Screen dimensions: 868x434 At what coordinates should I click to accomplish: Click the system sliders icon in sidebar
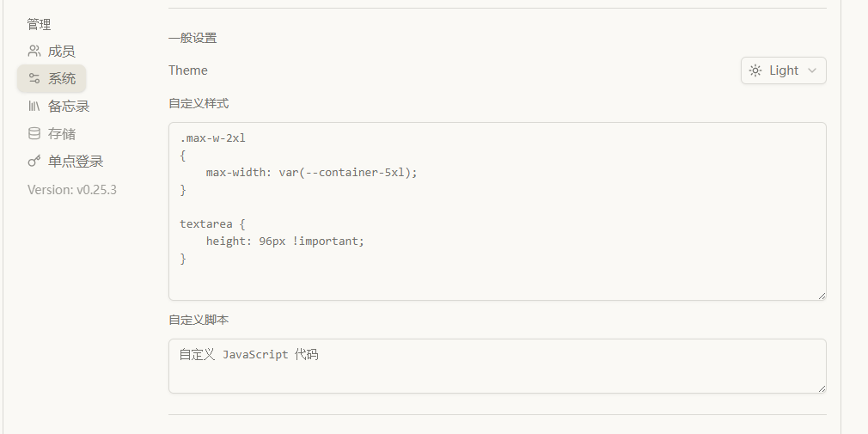(34, 79)
